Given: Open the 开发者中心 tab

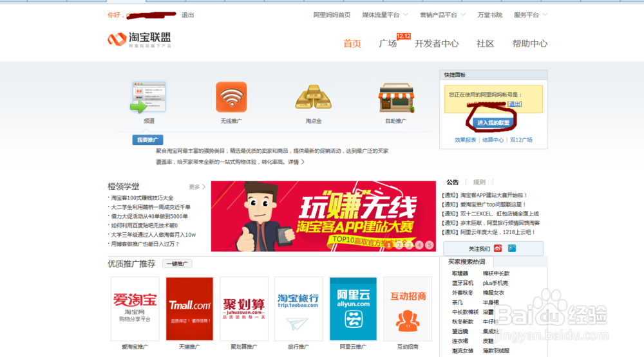Looking at the screenshot, I should (x=437, y=44).
